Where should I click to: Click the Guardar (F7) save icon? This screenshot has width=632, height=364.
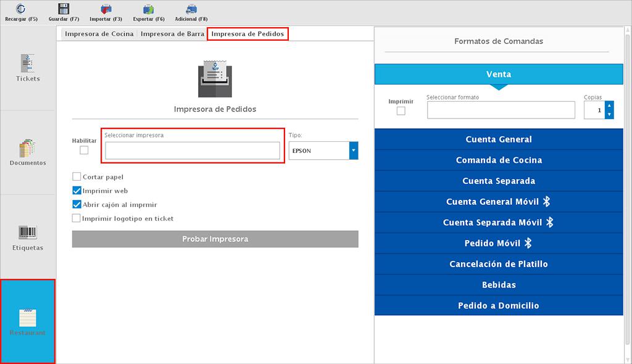click(63, 9)
